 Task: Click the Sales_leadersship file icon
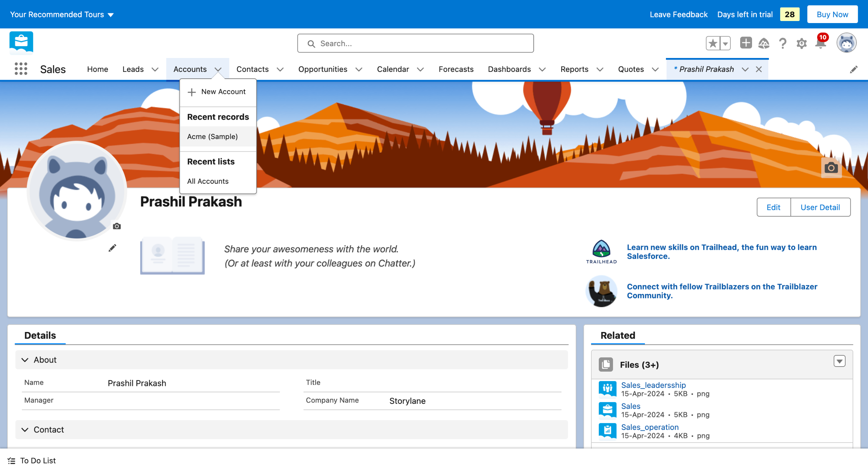(x=607, y=389)
